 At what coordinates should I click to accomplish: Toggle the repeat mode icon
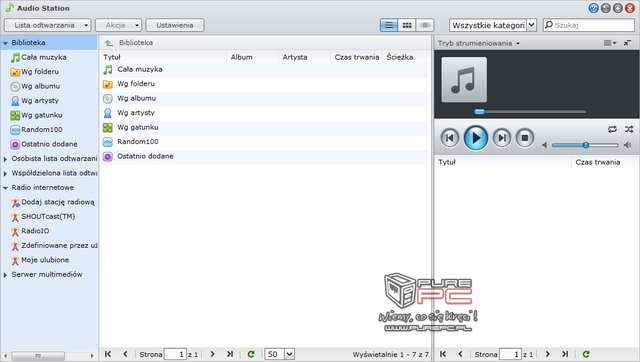click(612, 129)
